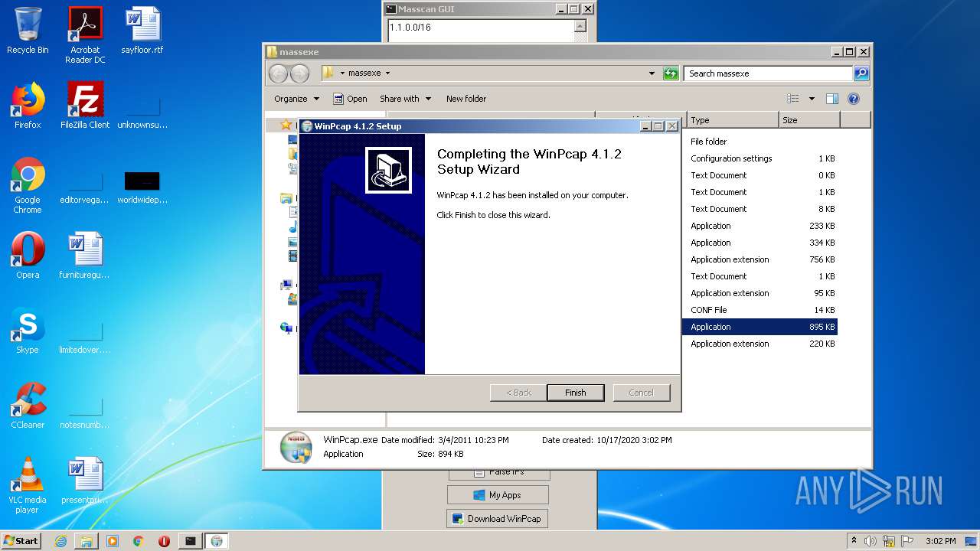Select the presentori... Word document icon

coord(85,481)
